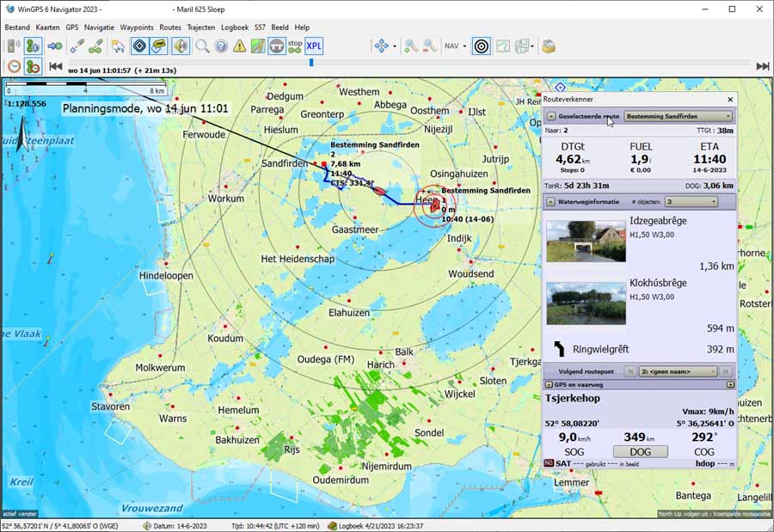Click the Klokhúsbrêge bridge photo

coord(586,303)
